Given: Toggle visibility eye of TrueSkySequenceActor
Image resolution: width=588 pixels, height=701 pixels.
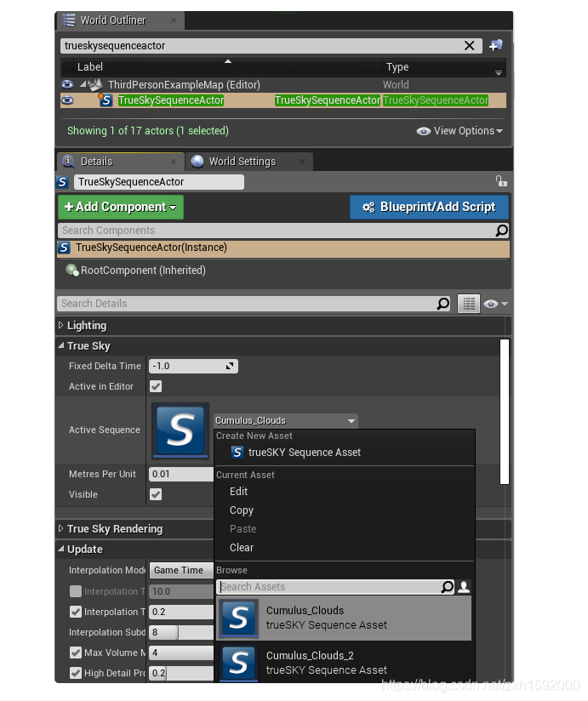Looking at the screenshot, I should (67, 100).
